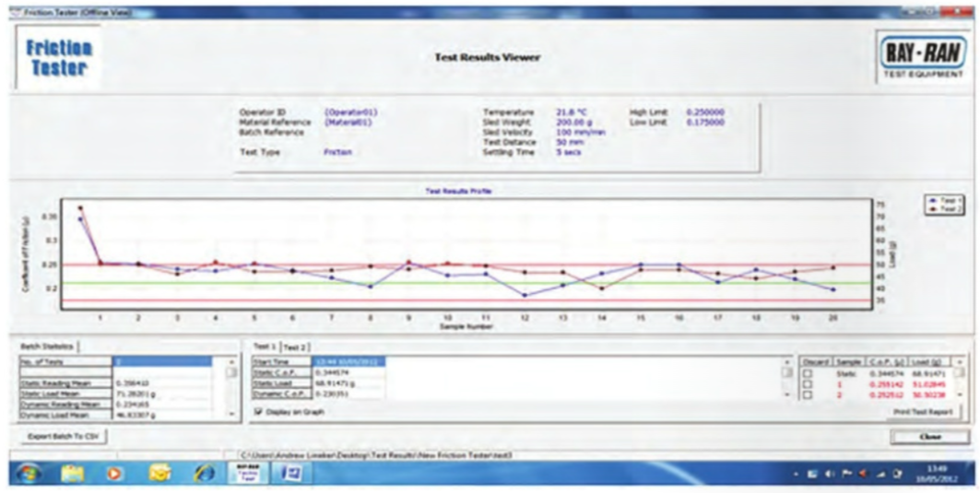
Task: Check Discard for the Static sample row
Action: coord(807,373)
